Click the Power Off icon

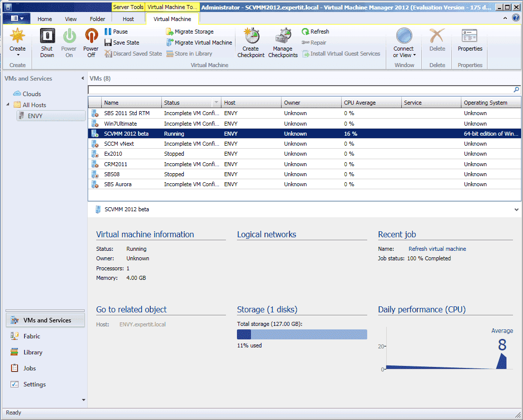pyautogui.click(x=91, y=36)
